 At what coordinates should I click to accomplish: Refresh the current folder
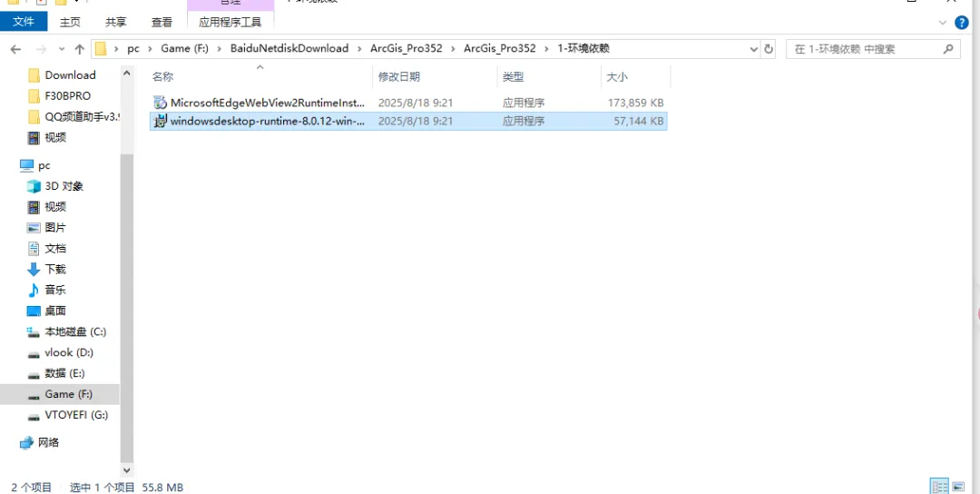(x=769, y=49)
